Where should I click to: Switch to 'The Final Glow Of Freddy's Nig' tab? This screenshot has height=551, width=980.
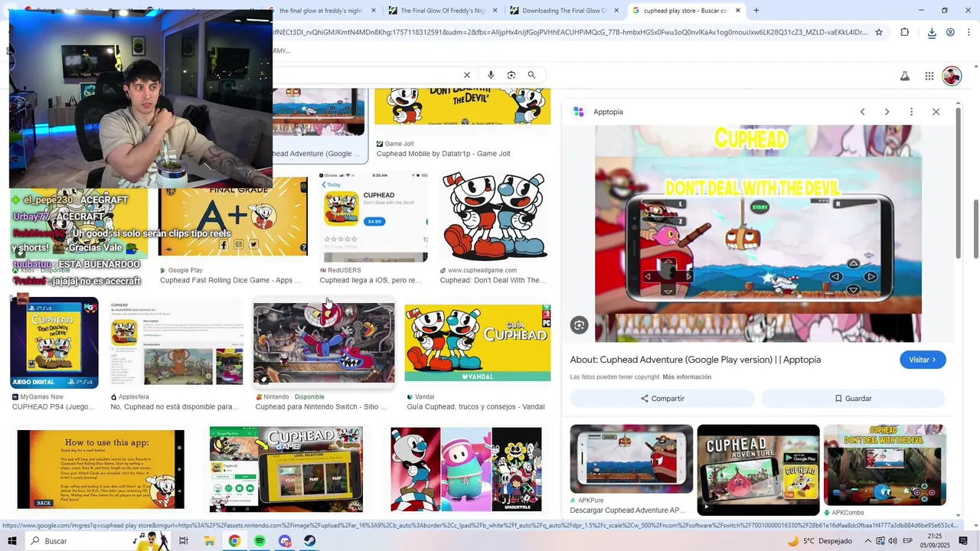pyautogui.click(x=440, y=11)
